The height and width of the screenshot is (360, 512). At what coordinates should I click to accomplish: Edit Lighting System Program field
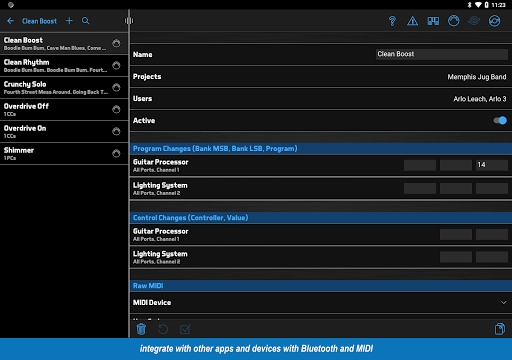492,188
